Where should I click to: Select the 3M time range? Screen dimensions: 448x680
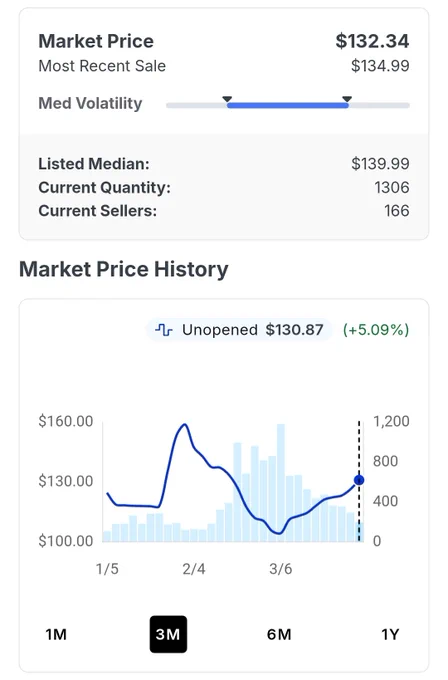(168, 634)
